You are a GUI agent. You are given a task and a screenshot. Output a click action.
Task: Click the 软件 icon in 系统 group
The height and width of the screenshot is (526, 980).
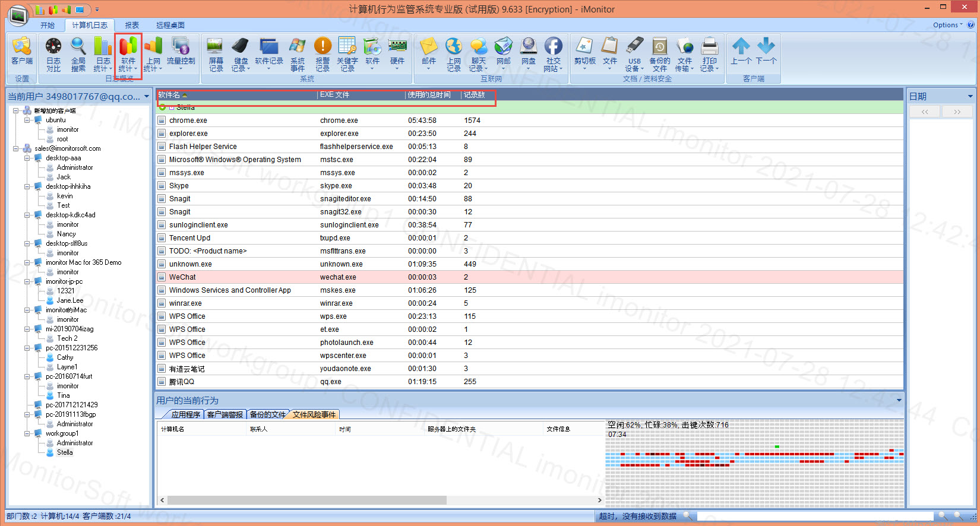372,53
